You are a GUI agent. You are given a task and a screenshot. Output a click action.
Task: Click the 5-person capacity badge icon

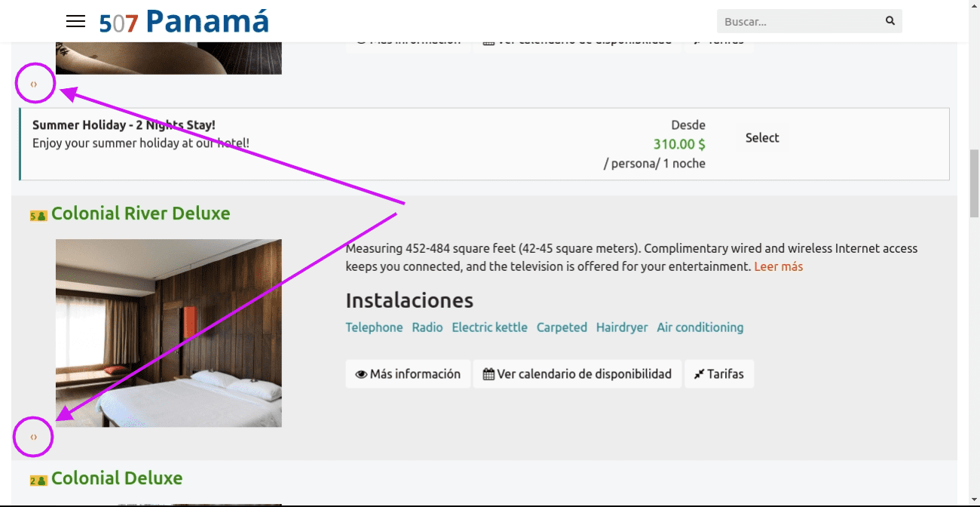coord(38,216)
